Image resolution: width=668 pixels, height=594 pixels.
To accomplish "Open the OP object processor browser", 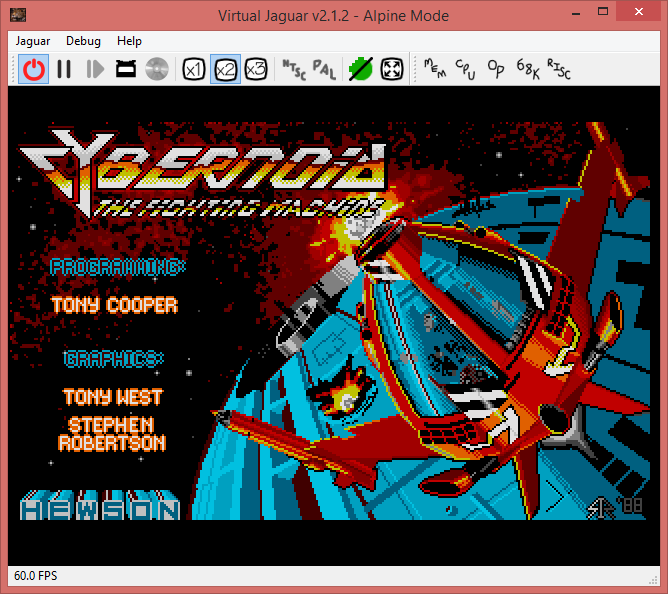I will (495, 69).
